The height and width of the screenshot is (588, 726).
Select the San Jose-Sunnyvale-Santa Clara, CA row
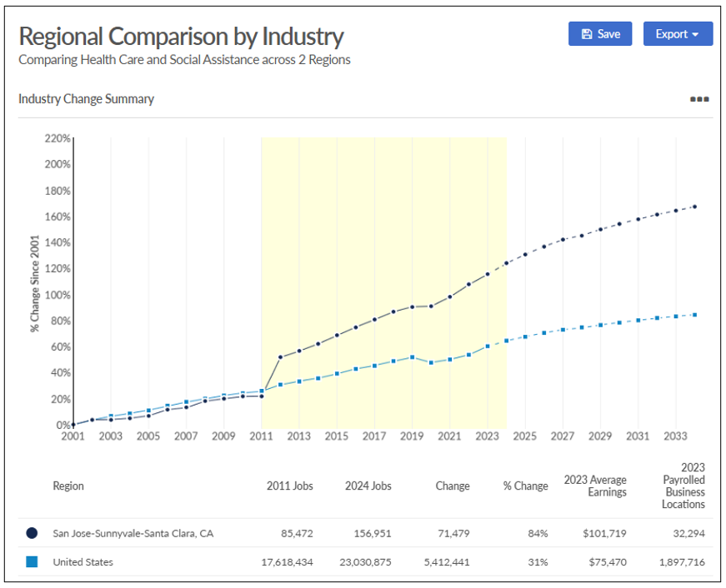[x=133, y=533]
